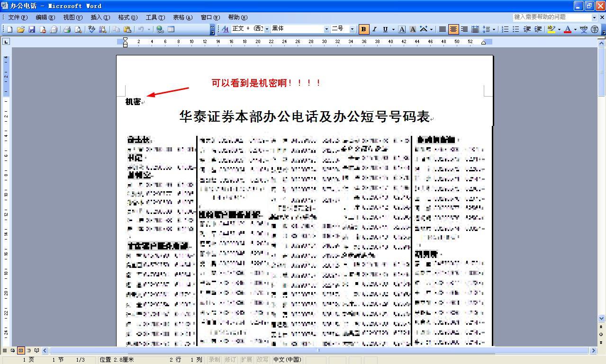Image resolution: width=606 pixels, height=364 pixels.
Task: Apply the highlight marker icon
Action: [x=551, y=29]
